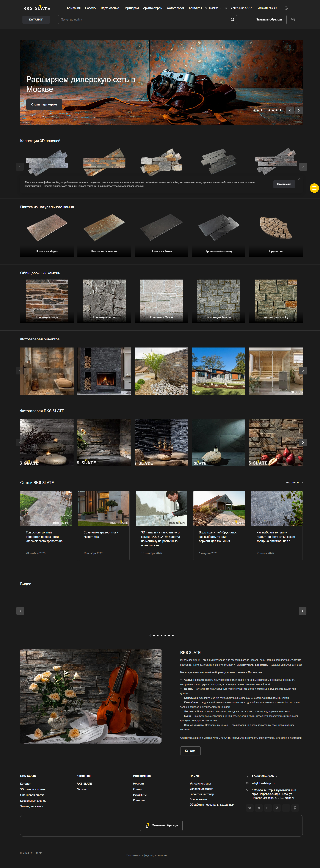The image size is (320, 868).
Task: Open footer link Гарантия на товар
Action: (x=202, y=794)
